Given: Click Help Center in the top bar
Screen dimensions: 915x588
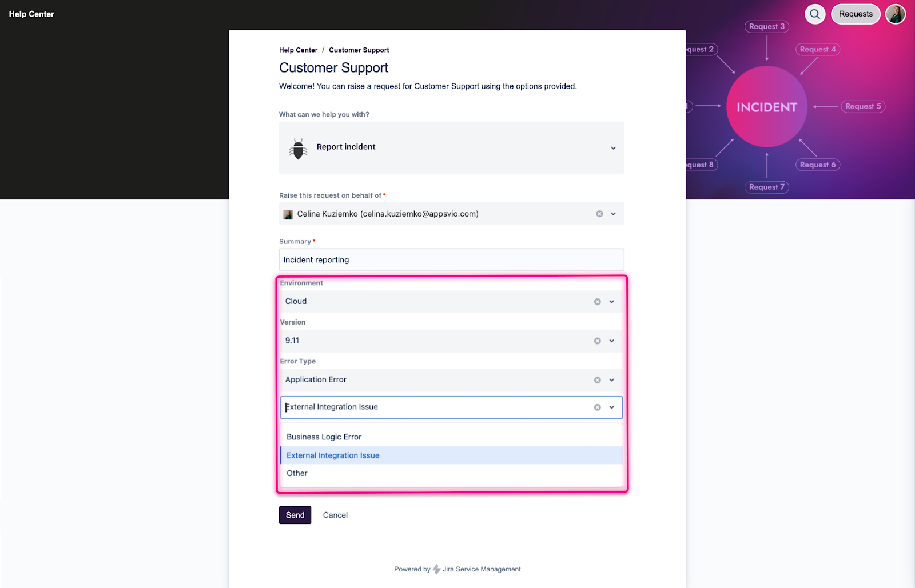Looking at the screenshot, I should (x=31, y=14).
